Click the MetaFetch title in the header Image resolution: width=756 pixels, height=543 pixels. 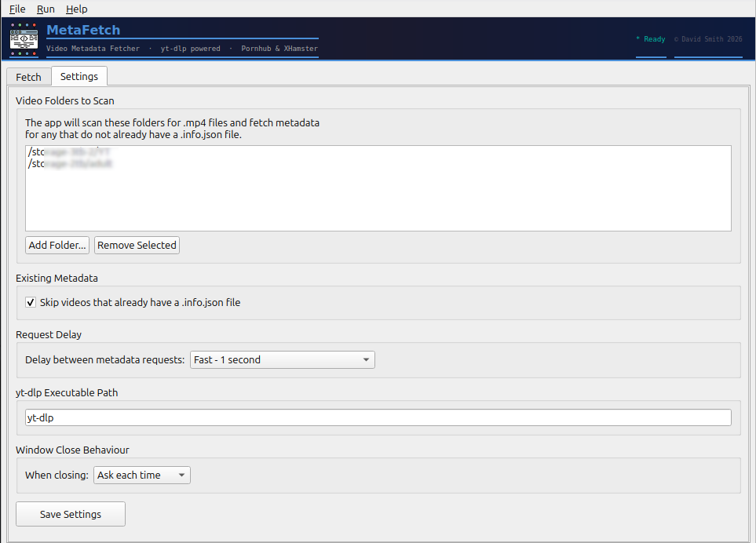(x=83, y=30)
